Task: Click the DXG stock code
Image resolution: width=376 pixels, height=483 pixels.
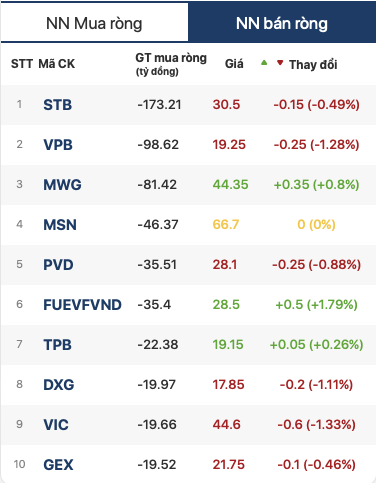Action: [x=59, y=385]
